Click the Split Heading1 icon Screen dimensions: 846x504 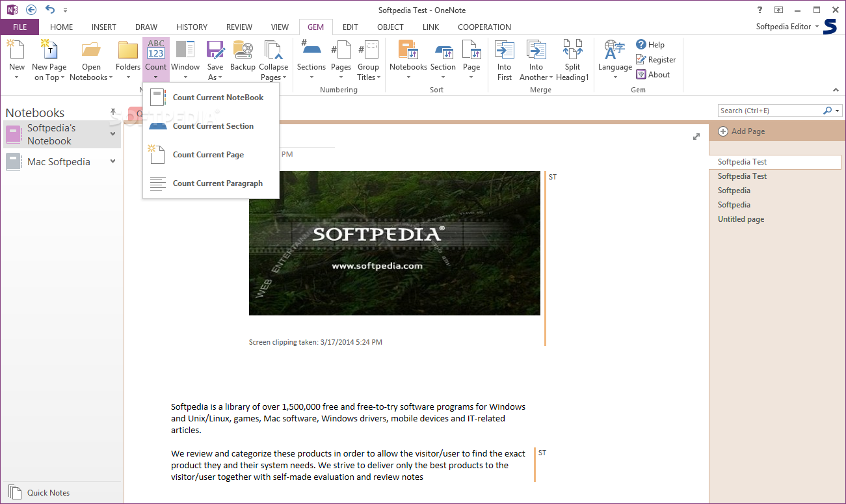tap(572, 49)
